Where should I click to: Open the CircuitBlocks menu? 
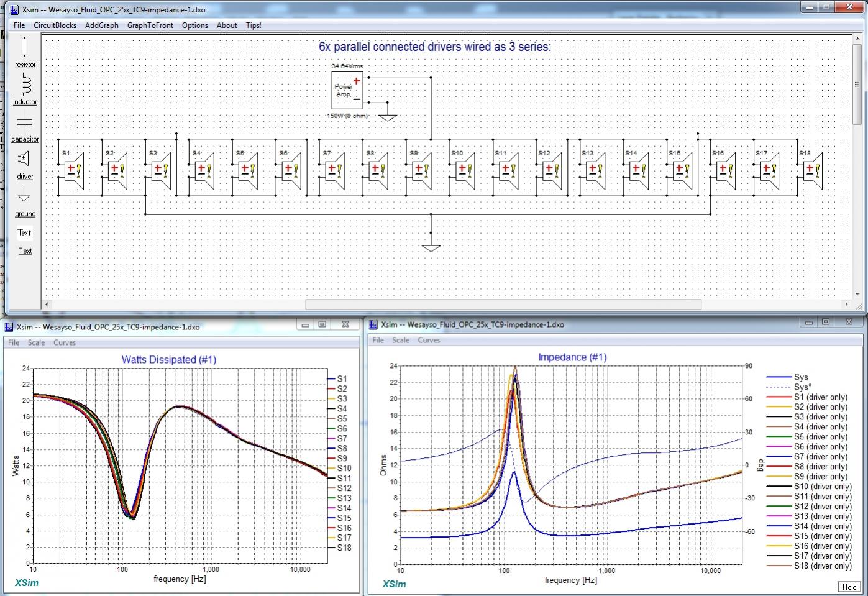click(55, 25)
